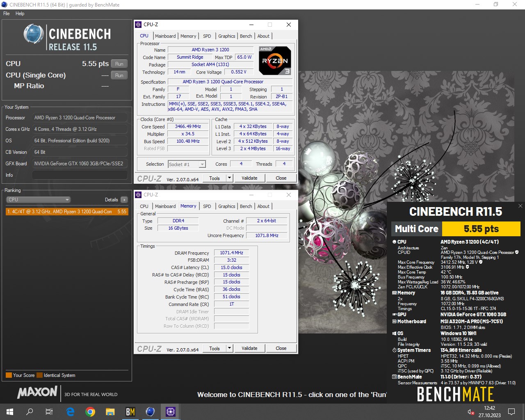Close the BenchMate result overlay

(x=520, y=206)
